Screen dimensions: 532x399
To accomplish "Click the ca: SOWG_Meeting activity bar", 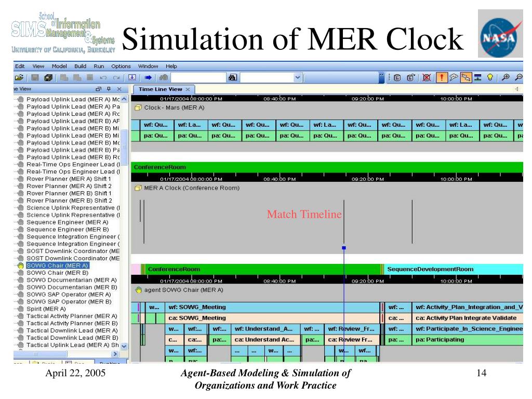I will coord(272,318).
